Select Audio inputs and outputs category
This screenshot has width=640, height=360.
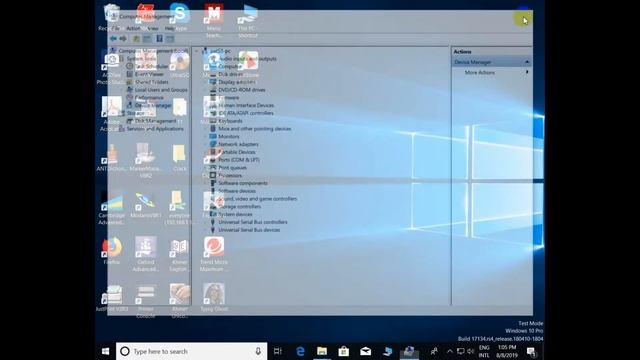pos(247,58)
